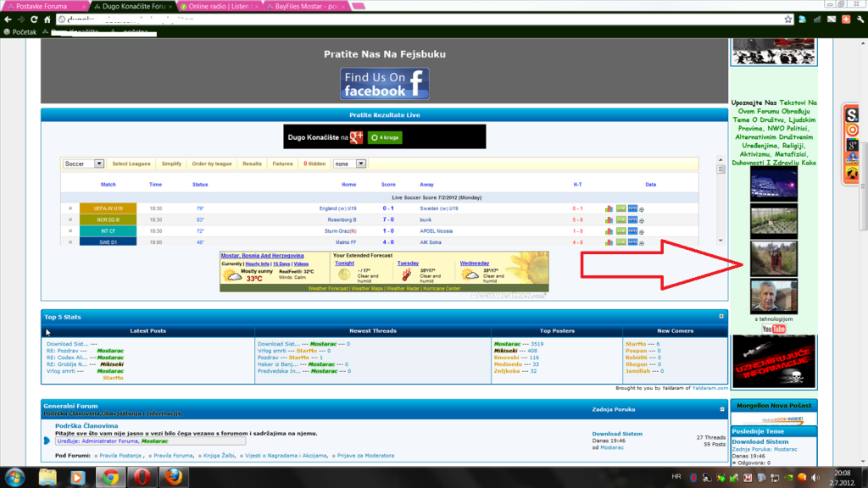Switch to the Online radio tab

pos(219,6)
